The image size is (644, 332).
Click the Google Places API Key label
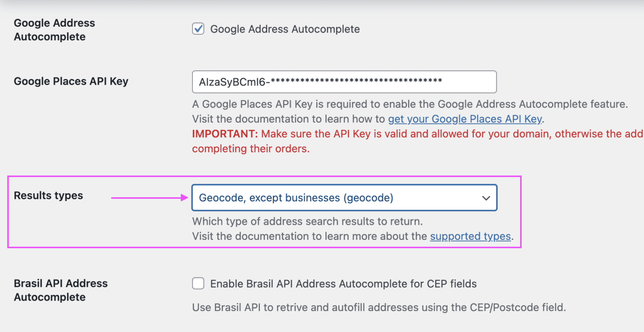coord(71,81)
